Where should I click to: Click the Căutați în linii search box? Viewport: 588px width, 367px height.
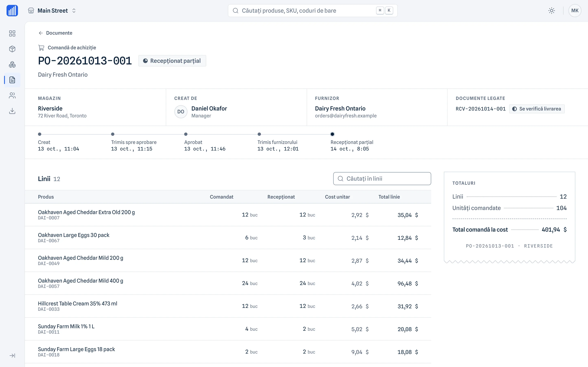(x=382, y=179)
